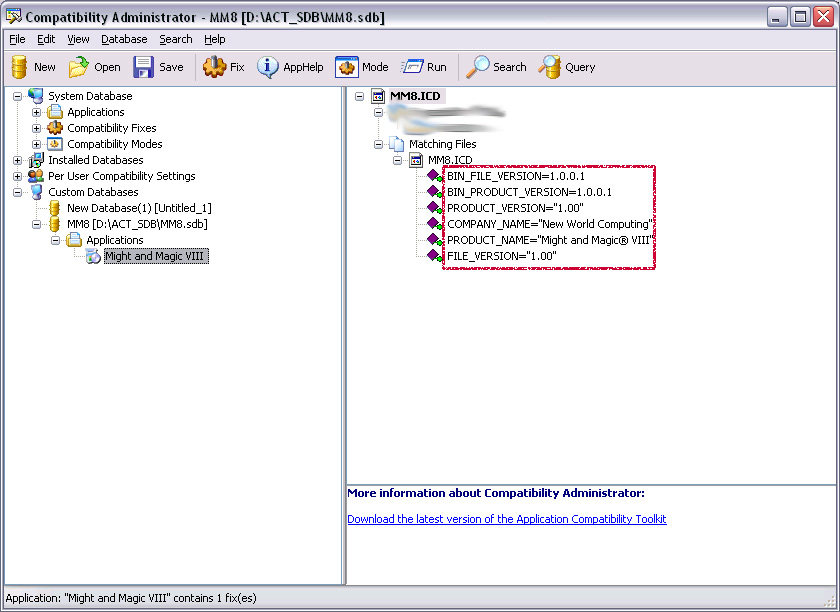Select the Per User Compatibility Settings label
Screen dimensions: 840x612
(x=122, y=176)
